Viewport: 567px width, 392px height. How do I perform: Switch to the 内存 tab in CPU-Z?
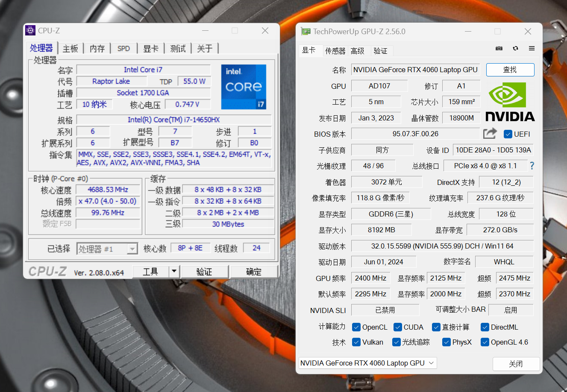(97, 49)
